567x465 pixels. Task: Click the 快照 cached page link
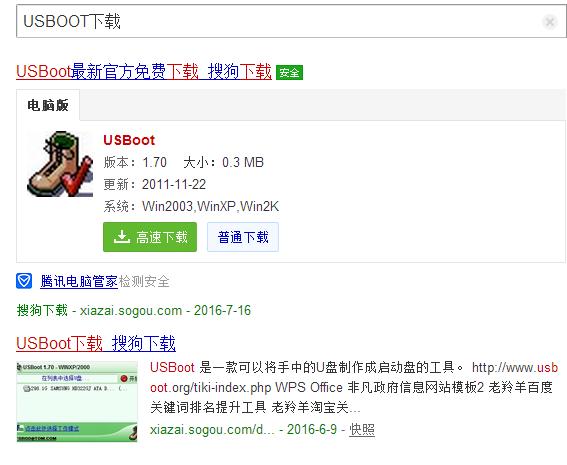tap(362, 430)
